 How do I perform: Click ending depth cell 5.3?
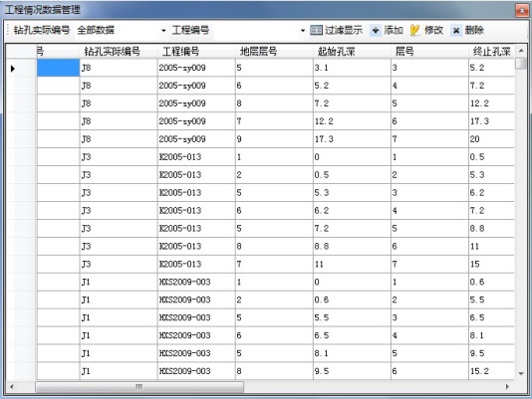tap(491, 174)
